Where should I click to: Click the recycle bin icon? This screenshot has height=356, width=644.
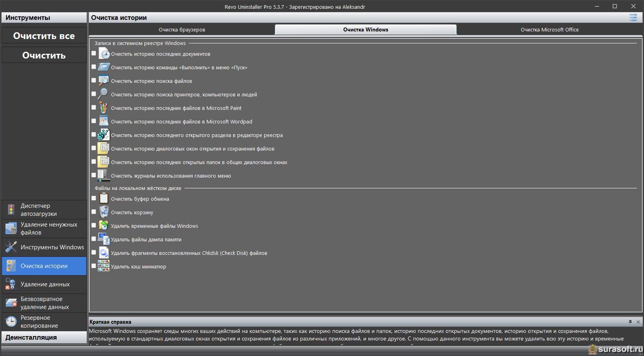point(103,212)
